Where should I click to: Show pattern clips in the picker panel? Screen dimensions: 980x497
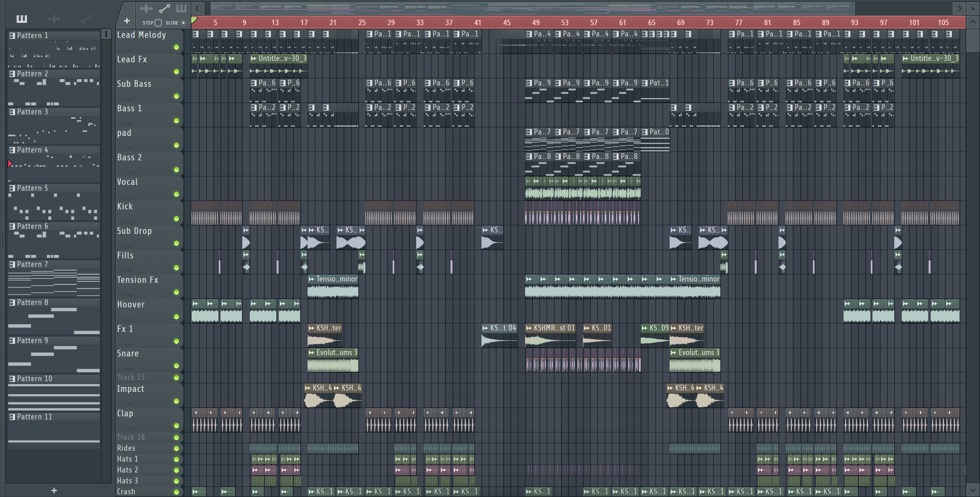tap(22, 19)
